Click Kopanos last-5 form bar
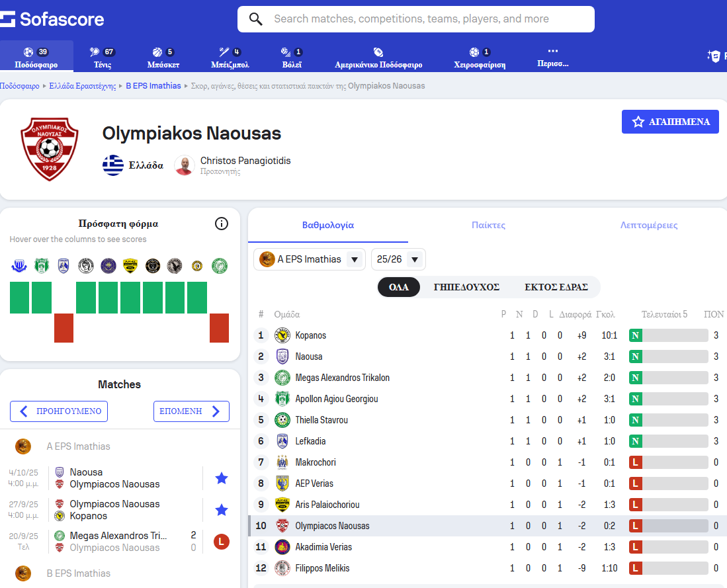 [668, 335]
